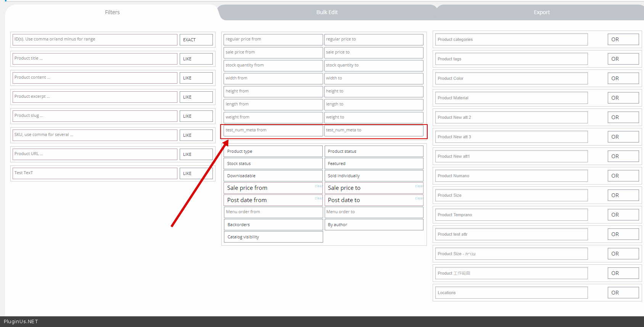Image resolution: width=644 pixels, height=327 pixels.
Task: Click the PluginUs.NET footer link
Action: click(21, 322)
